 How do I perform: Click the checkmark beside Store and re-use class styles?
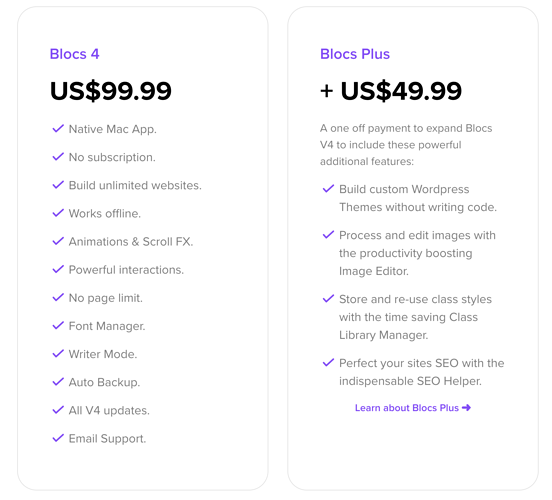click(x=328, y=299)
